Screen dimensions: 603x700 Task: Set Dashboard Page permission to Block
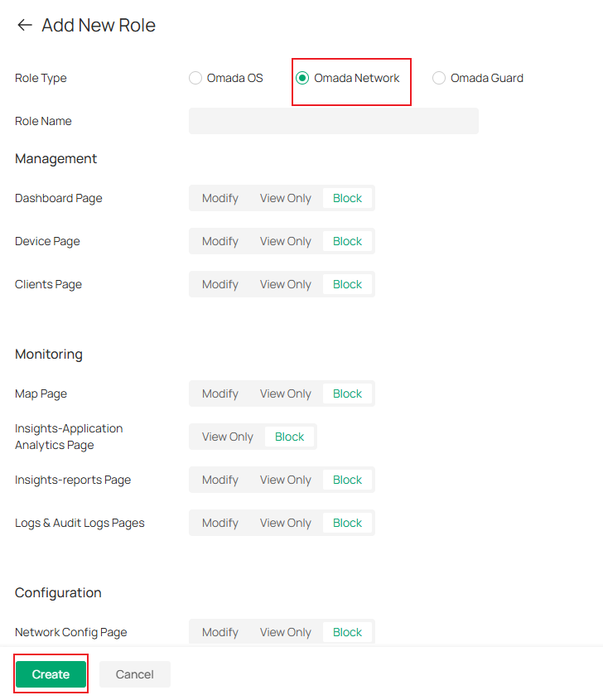pos(347,198)
